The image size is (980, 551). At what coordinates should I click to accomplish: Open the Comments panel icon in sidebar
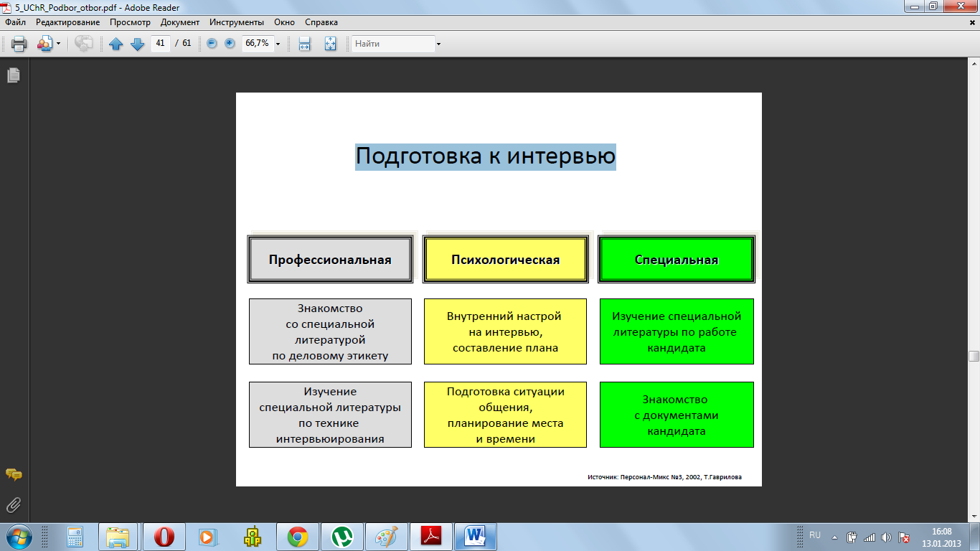[x=13, y=474]
